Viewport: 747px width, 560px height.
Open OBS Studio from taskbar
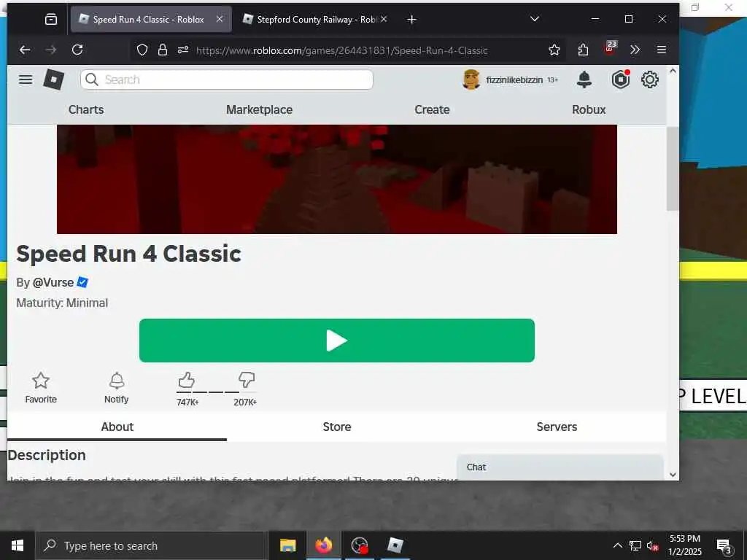click(359, 545)
